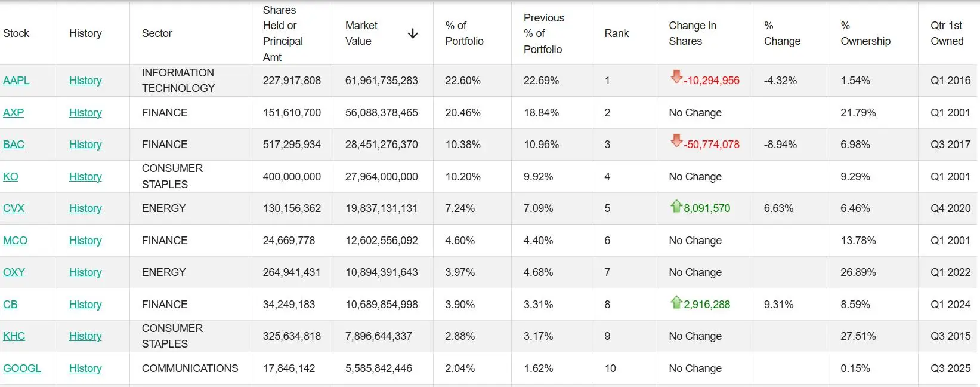Open the GOOGL stock link
The image size is (980, 387).
(x=22, y=368)
